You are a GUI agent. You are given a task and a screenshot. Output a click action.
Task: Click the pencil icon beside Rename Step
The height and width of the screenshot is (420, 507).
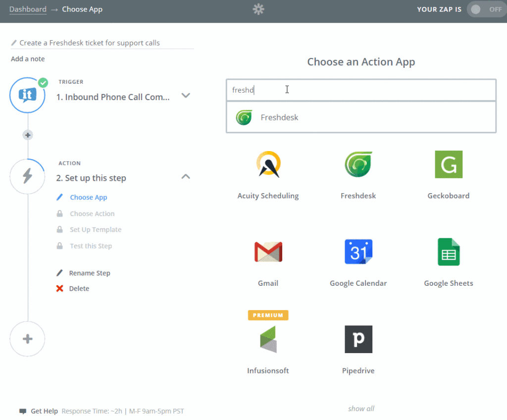[x=59, y=273]
